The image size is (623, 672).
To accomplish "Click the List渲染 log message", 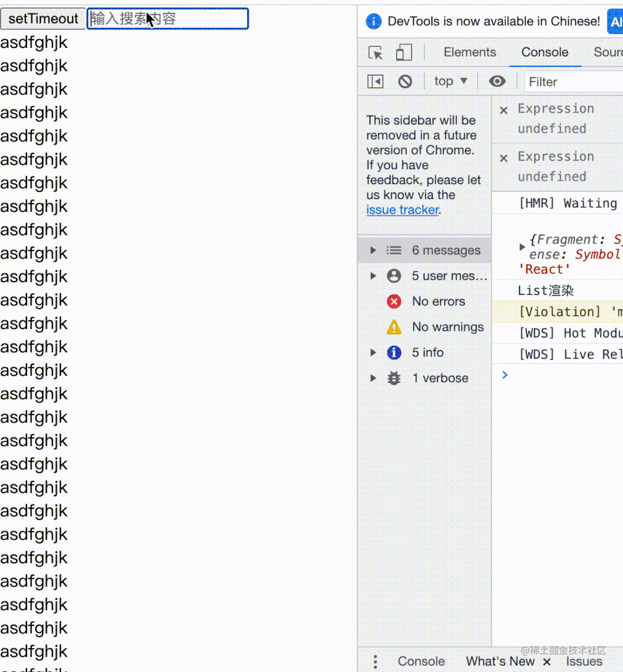I will pyautogui.click(x=546, y=290).
